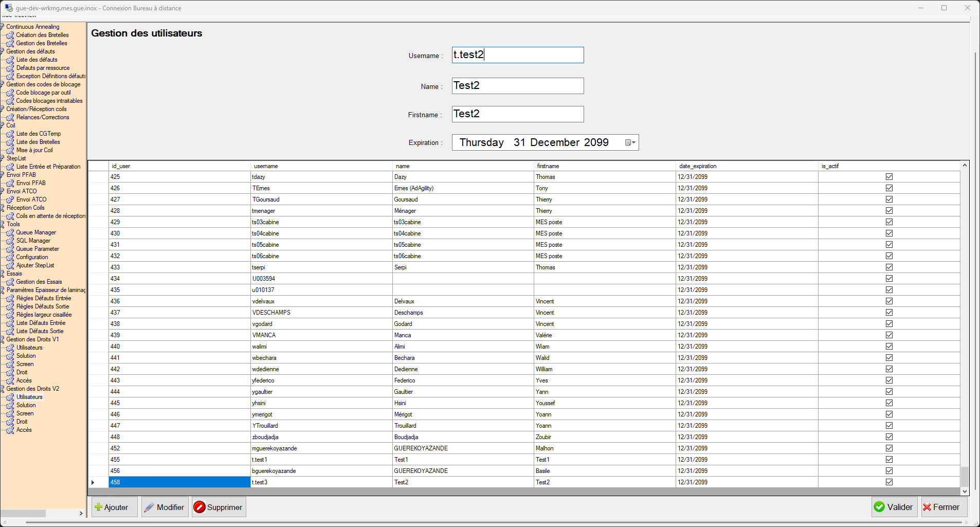Click the green checkmark Valider icon
980x527 pixels.
click(880, 507)
